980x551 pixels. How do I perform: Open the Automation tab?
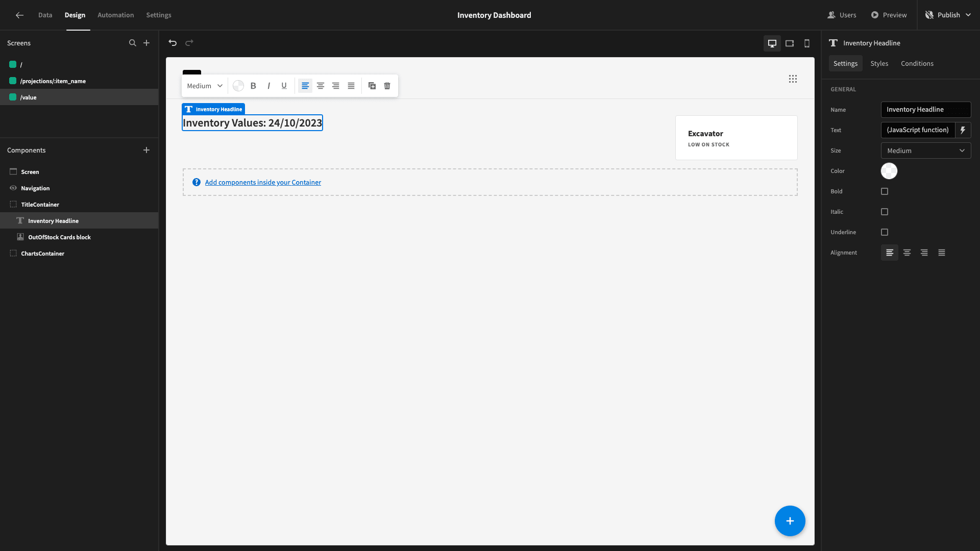click(x=116, y=15)
